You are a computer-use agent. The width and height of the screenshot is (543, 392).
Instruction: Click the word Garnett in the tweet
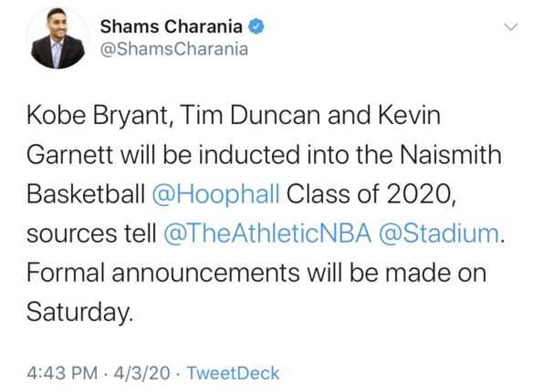(70, 155)
